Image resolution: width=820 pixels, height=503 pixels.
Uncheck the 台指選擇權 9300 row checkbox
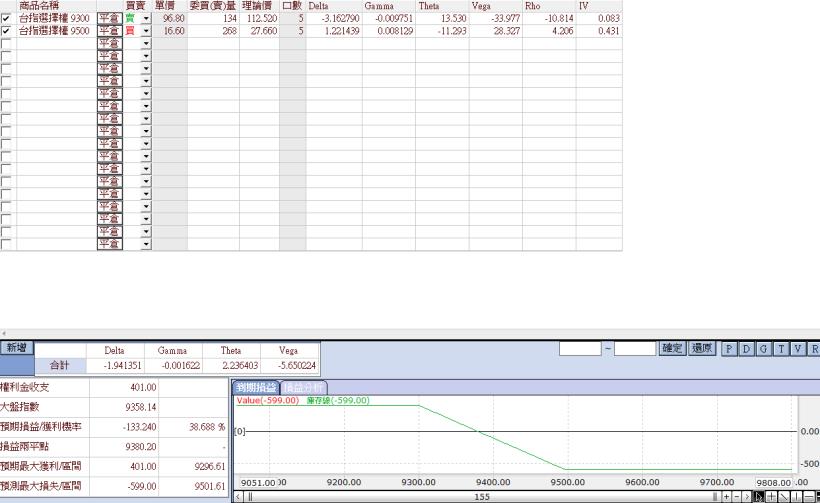tap(7, 18)
